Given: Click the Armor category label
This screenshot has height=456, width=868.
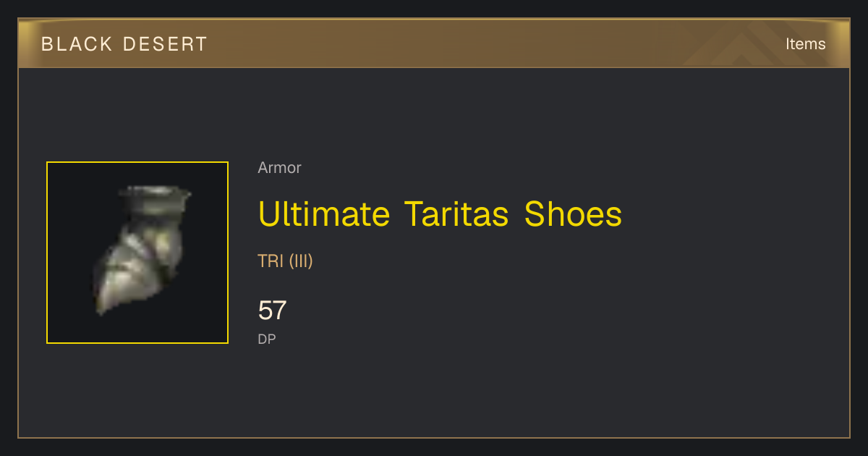Looking at the screenshot, I should [x=279, y=168].
